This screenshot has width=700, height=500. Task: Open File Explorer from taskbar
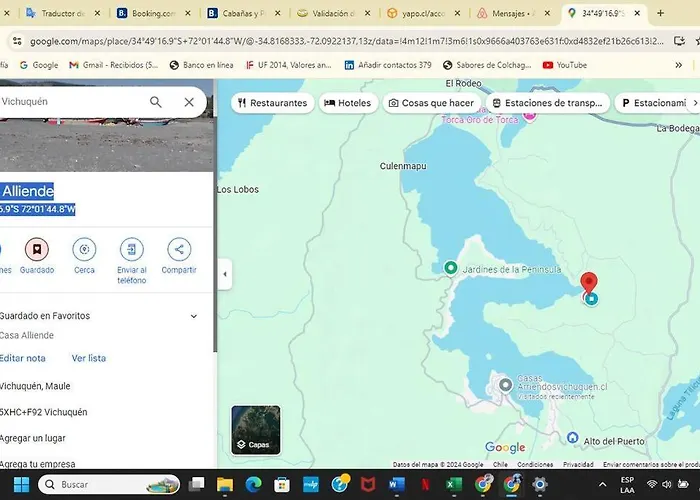[x=225, y=484]
